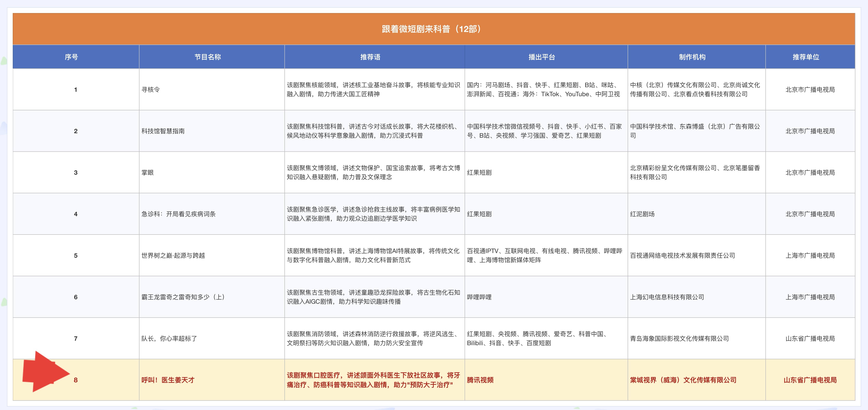The height and width of the screenshot is (410, 868).
Task: Click 山东省广播电视局 in the 队长，你心率超标了 row
Action: tap(810, 338)
